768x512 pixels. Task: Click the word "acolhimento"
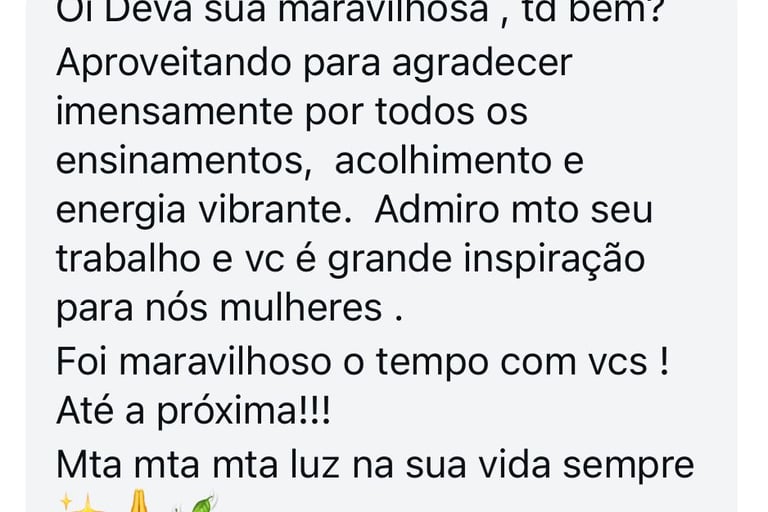point(442,162)
